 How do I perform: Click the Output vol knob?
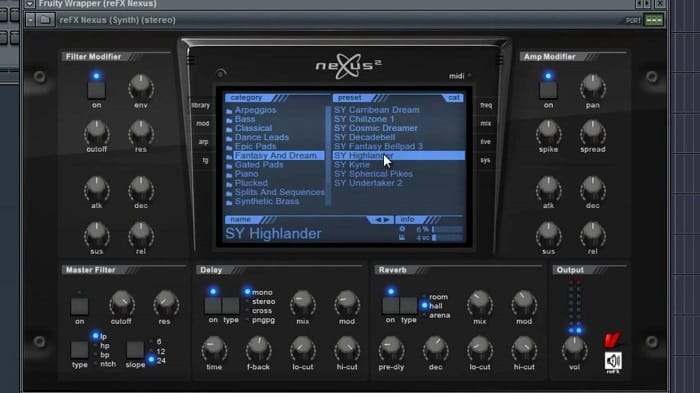pos(574,349)
